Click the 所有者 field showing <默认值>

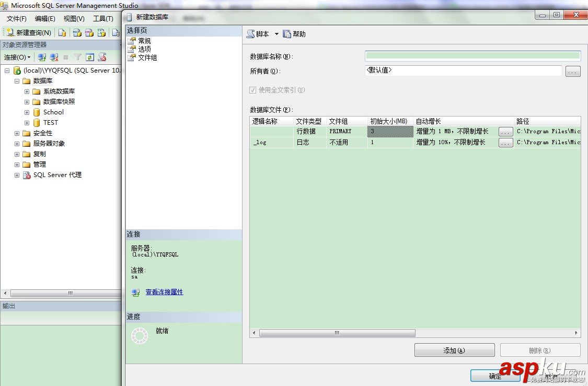(x=463, y=71)
